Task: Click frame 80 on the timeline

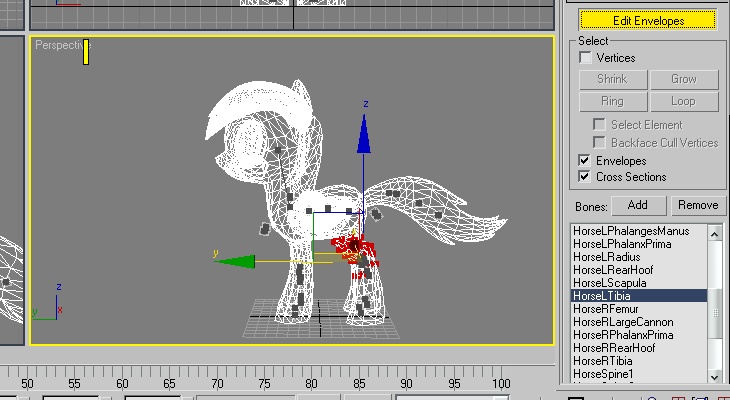Action: 311,384
